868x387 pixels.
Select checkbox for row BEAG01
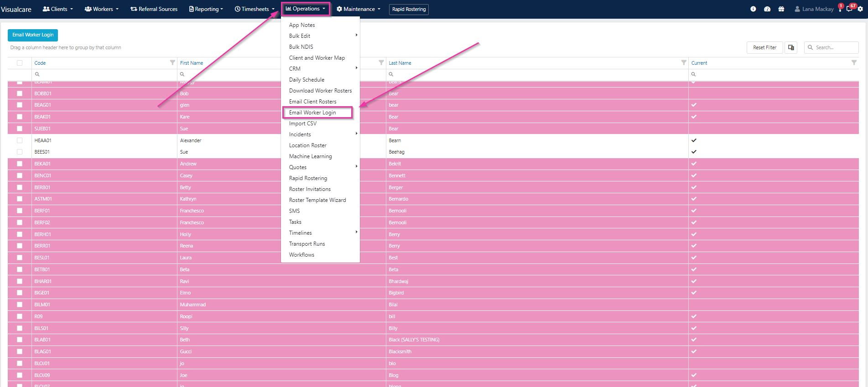(x=20, y=105)
